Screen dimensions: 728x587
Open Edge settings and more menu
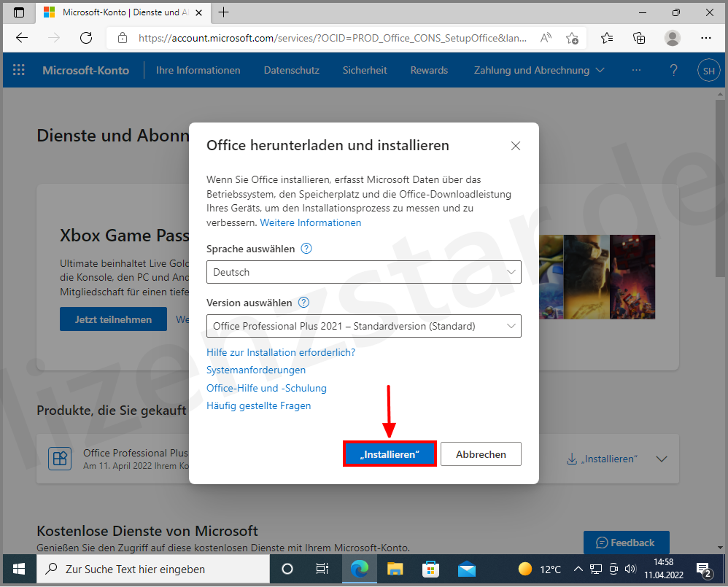tap(705, 38)
